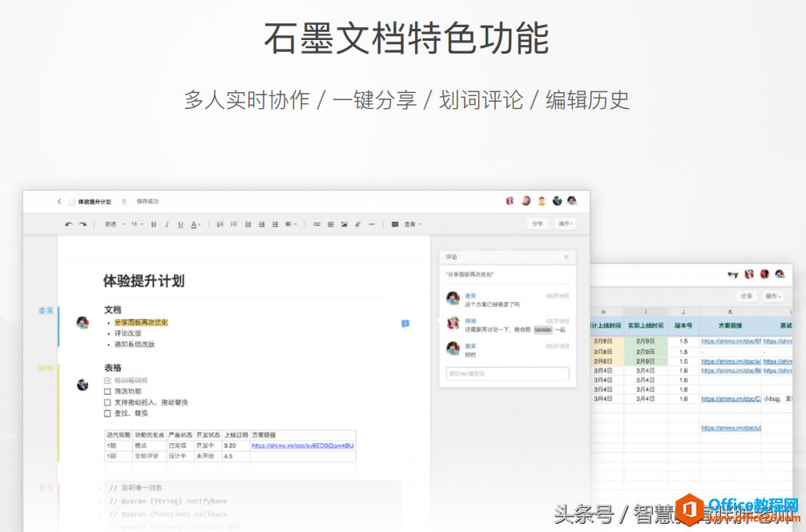This screenshot has width=806, height=532.
Task: Toggle bold formatting (B)
Action: [154, 224]
